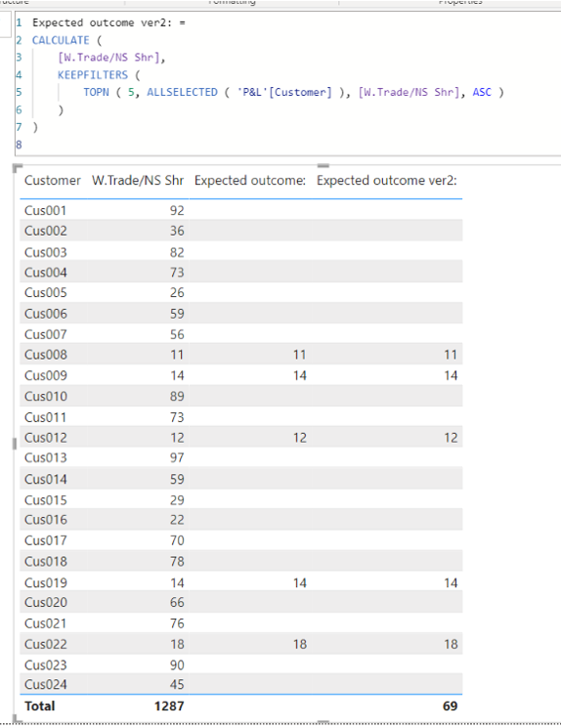The image size is (561, 728).
Task: Click the Cus019 customer cell
Action: [x=46, y=582]
